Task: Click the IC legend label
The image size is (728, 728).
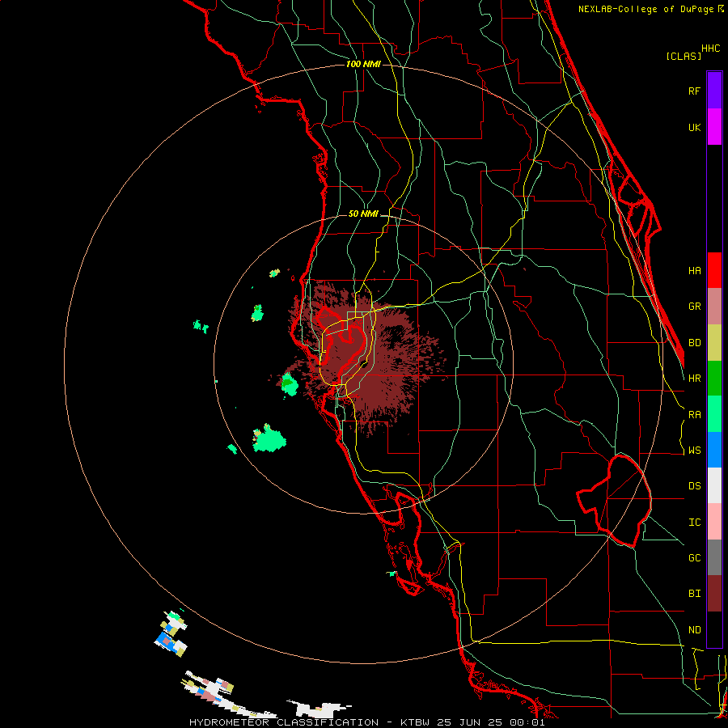Action: [x=694, y=522]
